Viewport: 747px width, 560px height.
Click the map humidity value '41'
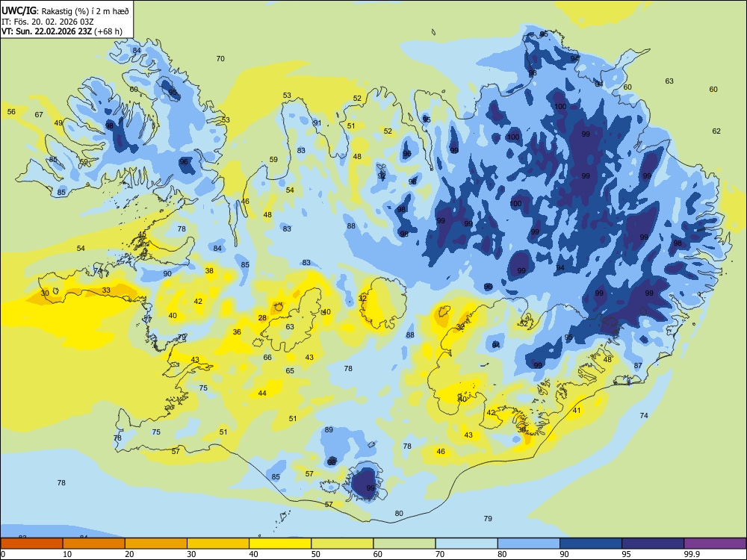(x=577, y=410)
